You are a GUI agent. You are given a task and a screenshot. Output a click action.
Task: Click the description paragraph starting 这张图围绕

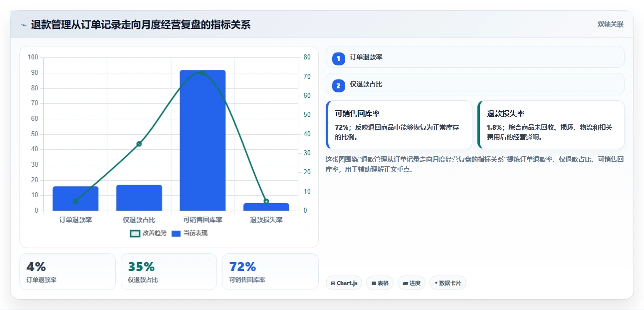[x=474, y=164]
